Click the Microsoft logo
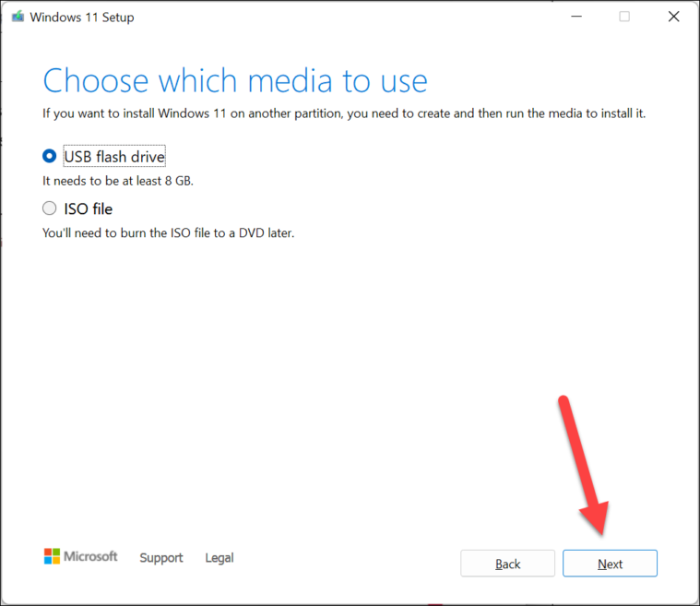Viewport: 700px width, 606px height. 80,556
